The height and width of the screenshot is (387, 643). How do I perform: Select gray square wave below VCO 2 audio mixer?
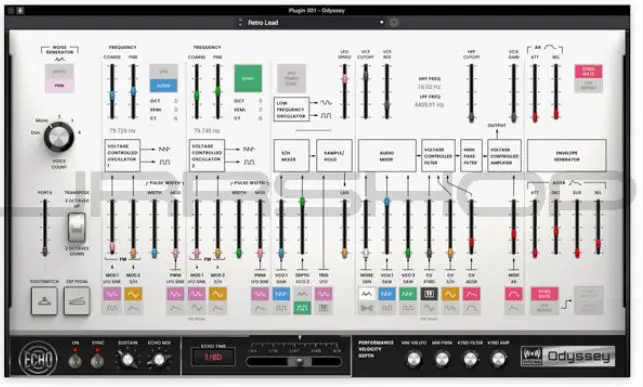408,308
